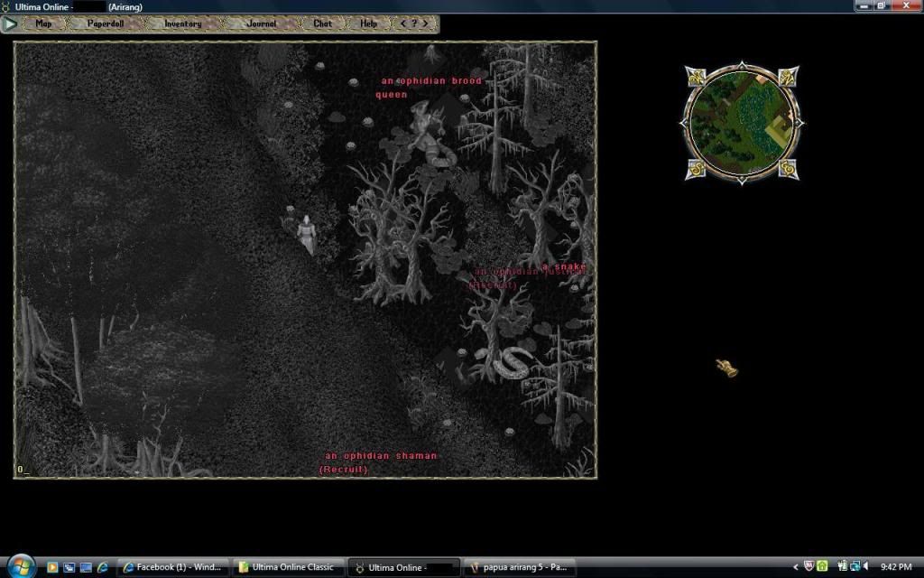Switch to papua arirang 5 taskbar item
924x578 pixels.
coord(520,567)
